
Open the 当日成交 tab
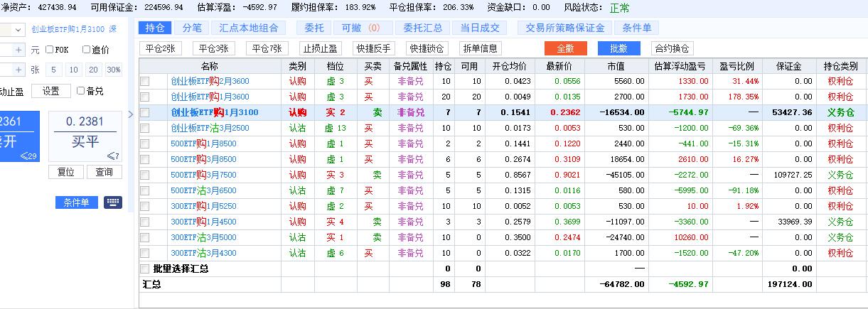(479, 28)
